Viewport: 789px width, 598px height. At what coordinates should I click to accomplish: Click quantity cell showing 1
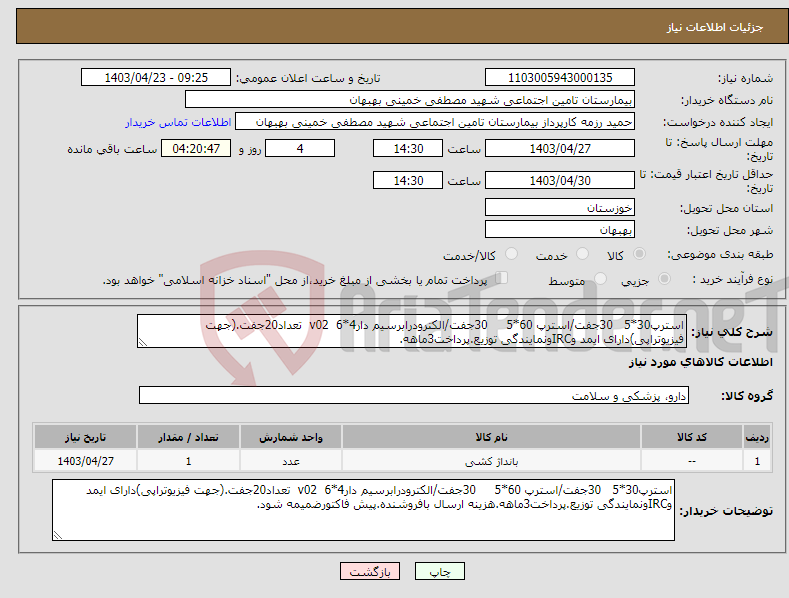click(x=188, y=461)
